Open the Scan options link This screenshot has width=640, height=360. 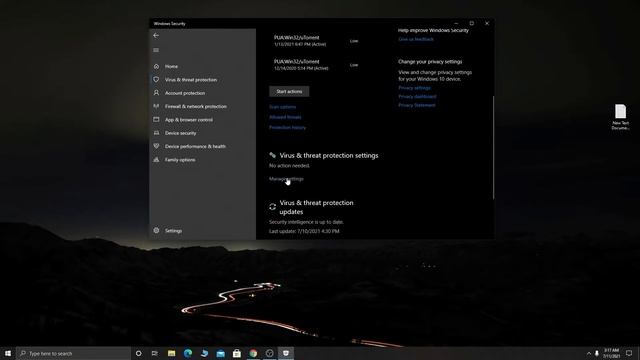click(282, 107)
